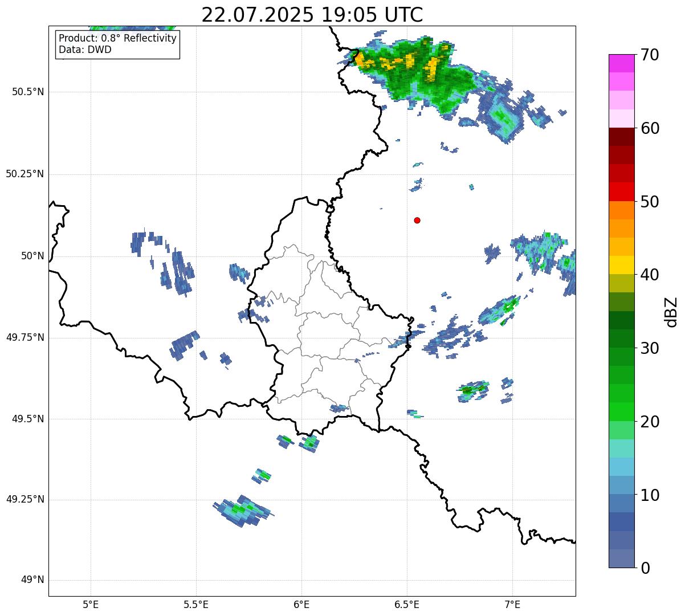Click the bright red colorbar segment below 55
The width and height of the screenshot is (685, 616).
click(622, 191)
